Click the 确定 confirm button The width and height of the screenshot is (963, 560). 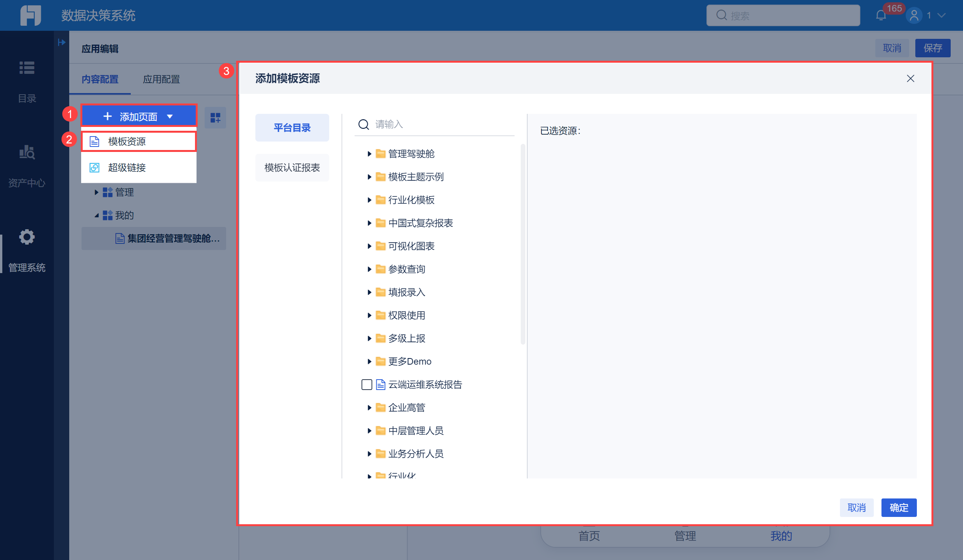click(x=898, y=508)
